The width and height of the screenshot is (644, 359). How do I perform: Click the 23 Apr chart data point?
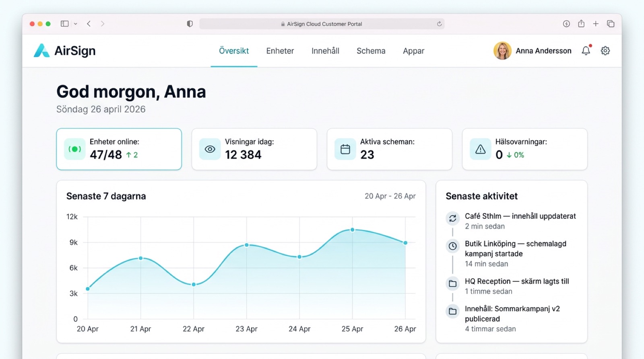[x=247, y=245]
